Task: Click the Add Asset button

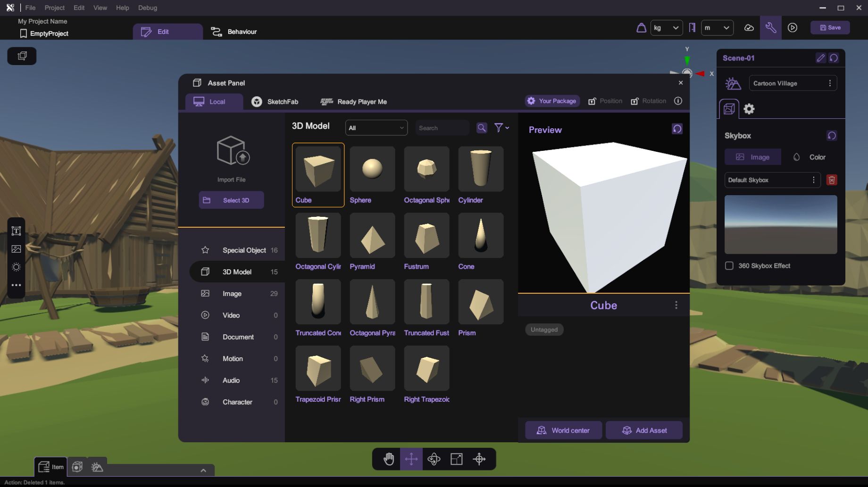Action: 644,430
